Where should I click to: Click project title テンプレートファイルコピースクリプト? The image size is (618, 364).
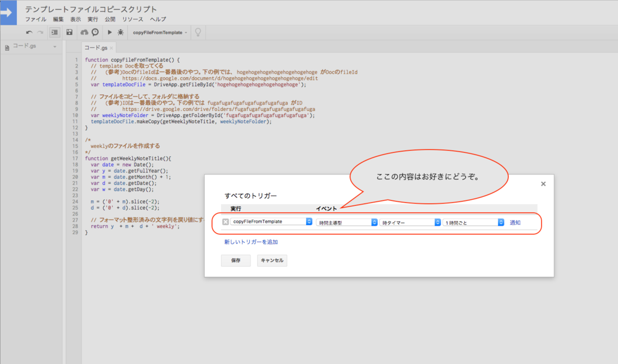click(91, 9)
